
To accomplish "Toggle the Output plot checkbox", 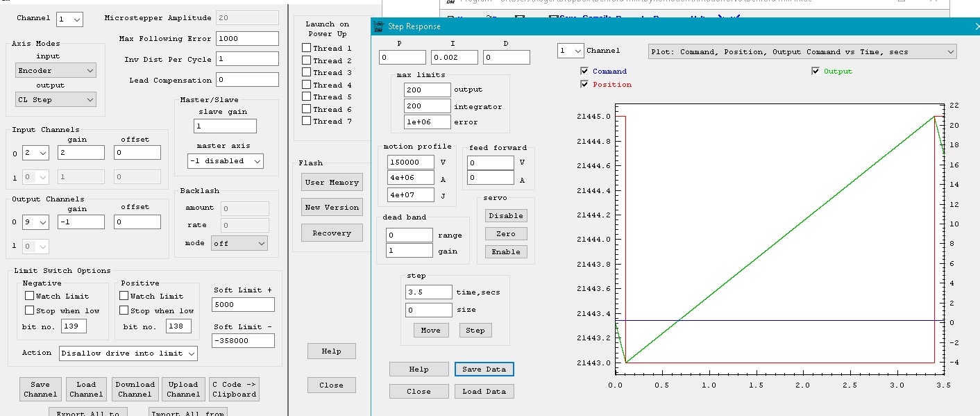I will (816, 71).
